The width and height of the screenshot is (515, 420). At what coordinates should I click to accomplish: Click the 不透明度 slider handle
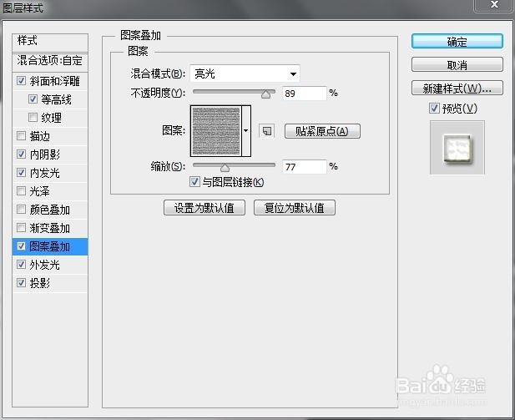[265, 94]
